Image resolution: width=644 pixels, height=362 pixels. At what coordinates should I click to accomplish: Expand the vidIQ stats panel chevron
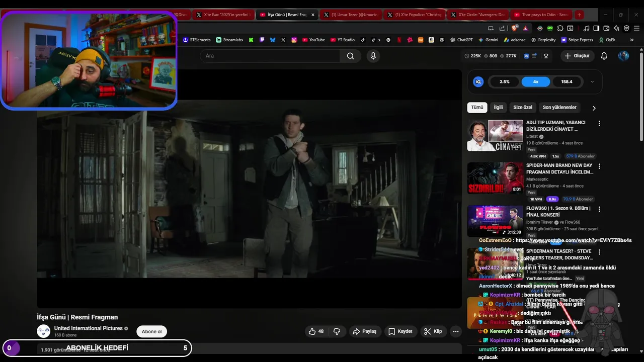click(x=592, y=81)
